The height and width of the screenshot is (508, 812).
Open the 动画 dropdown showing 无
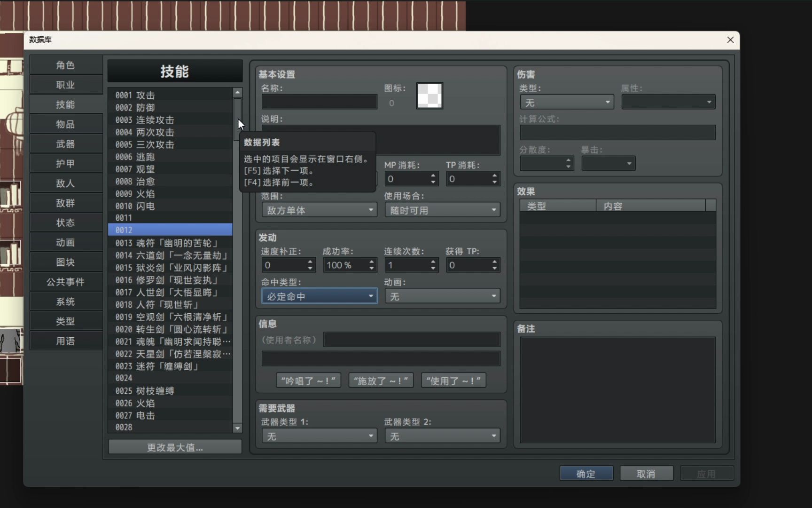[441, 296]
